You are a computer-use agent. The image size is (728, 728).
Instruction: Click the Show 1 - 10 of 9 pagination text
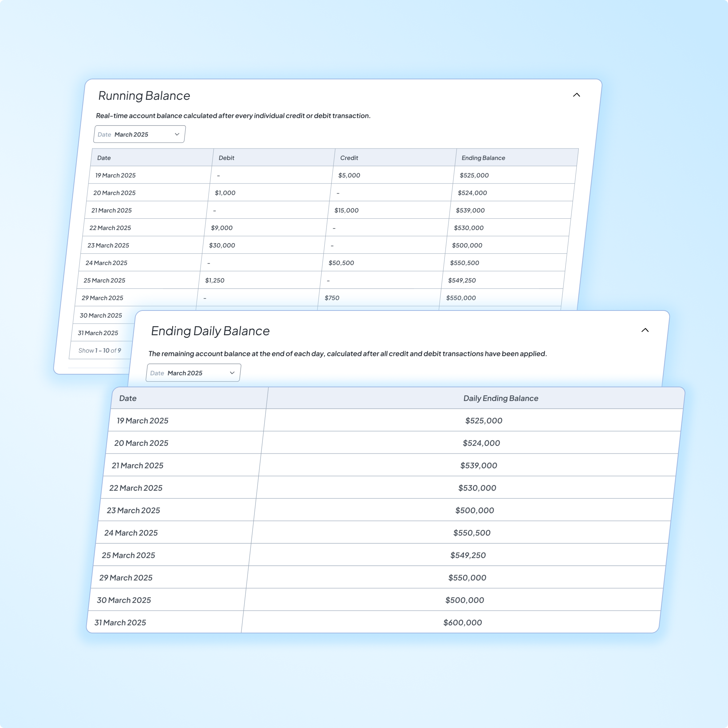pyautogui.click(x=99, y=351)
